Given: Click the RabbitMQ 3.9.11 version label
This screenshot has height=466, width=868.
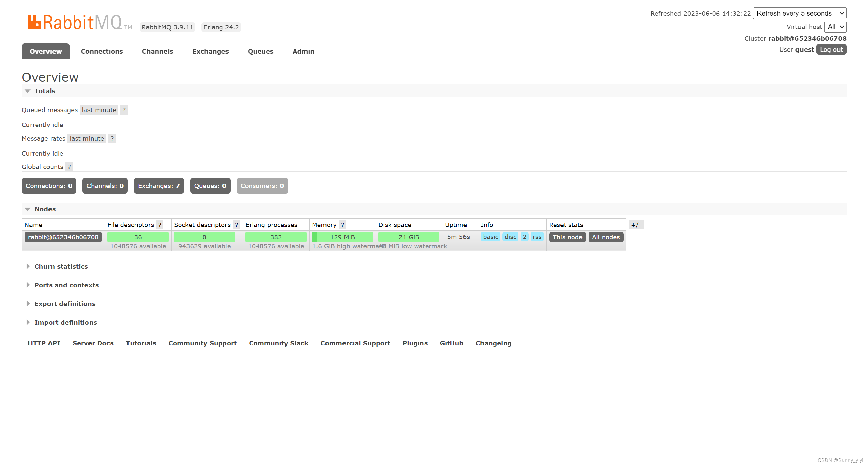Looking at the screenshot, I should (x=167, y=27).
